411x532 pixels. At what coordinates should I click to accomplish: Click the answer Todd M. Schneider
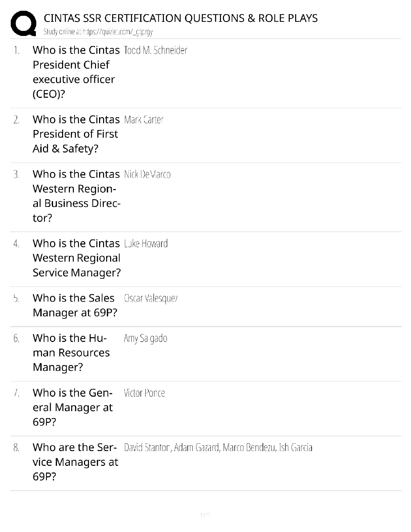(155, 50)
